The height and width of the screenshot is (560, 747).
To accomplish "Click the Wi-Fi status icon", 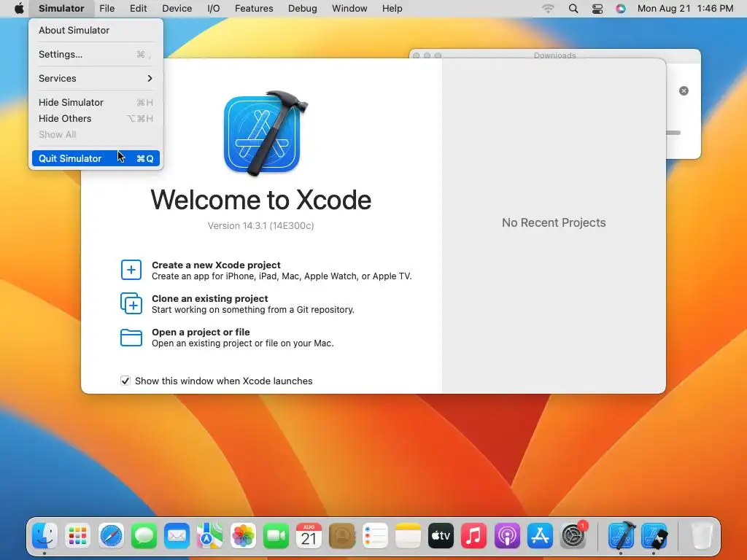I will pyautogui.click(x=549, y=8).
